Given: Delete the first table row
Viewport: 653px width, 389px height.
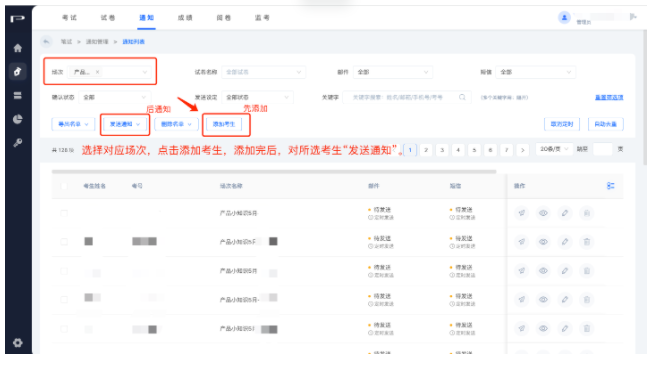Looking at the screenshot, I should 586,213.
